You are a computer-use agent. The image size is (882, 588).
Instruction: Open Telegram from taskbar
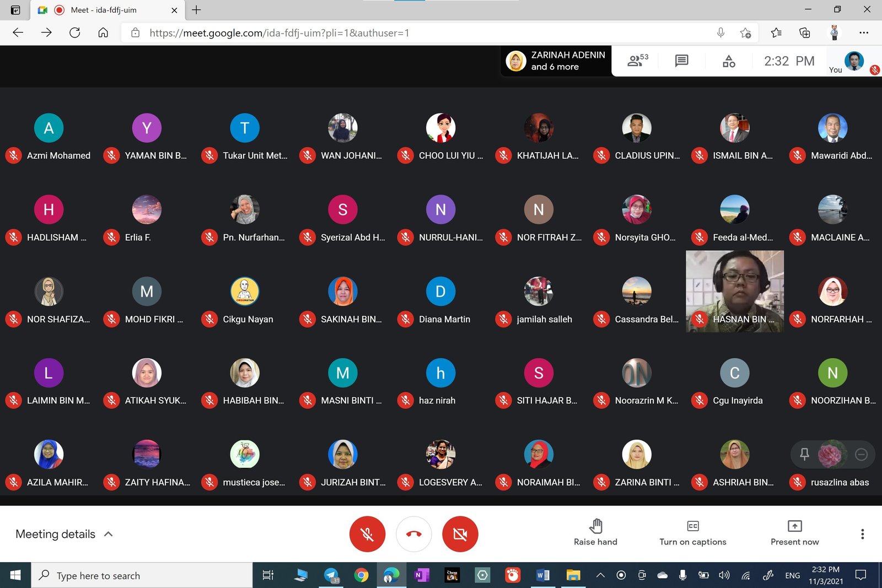tap(331, 575)
